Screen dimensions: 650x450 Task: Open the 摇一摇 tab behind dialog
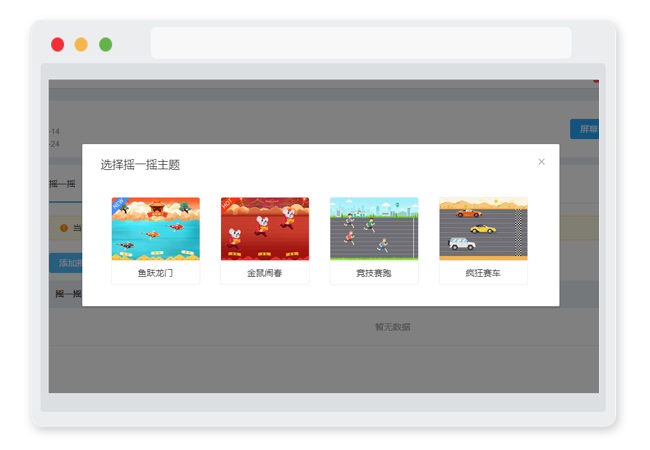pos(62,184)
